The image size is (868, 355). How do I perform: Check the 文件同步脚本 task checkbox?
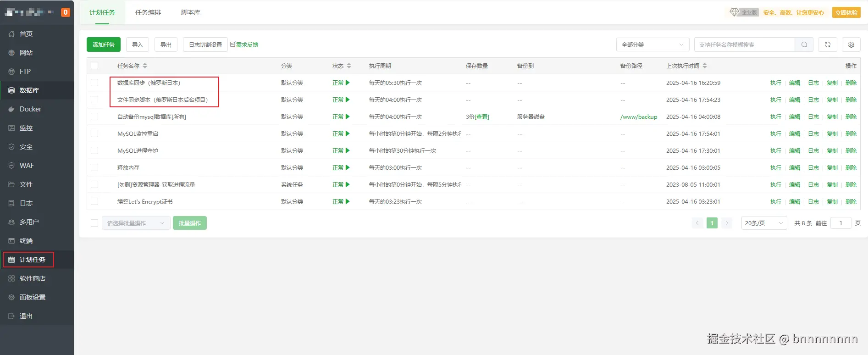pyautogui.click(x=94, y=100)
